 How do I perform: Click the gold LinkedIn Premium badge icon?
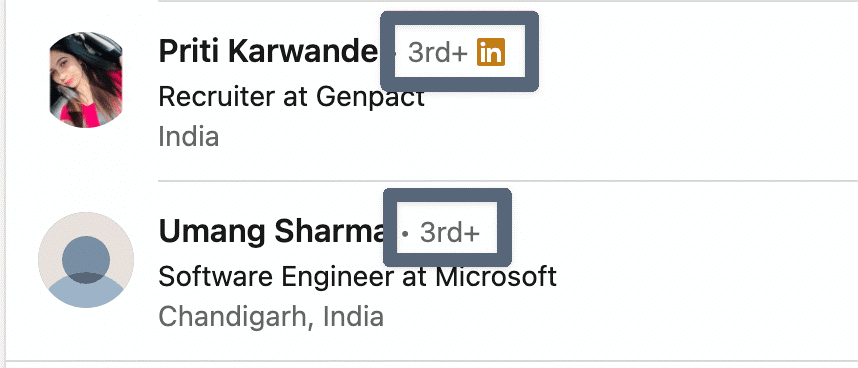(491, 52)
